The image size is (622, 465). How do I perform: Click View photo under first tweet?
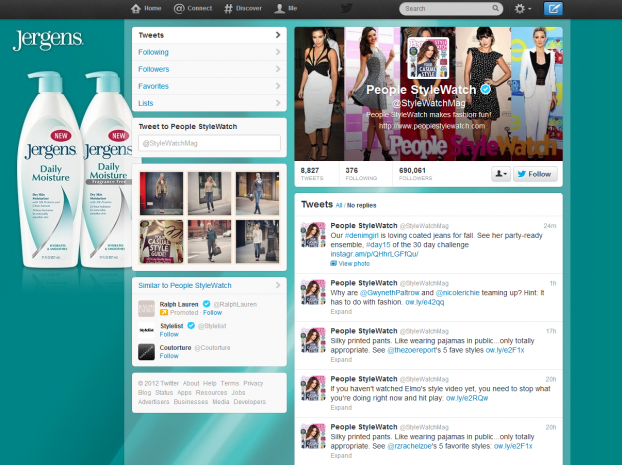354,263
